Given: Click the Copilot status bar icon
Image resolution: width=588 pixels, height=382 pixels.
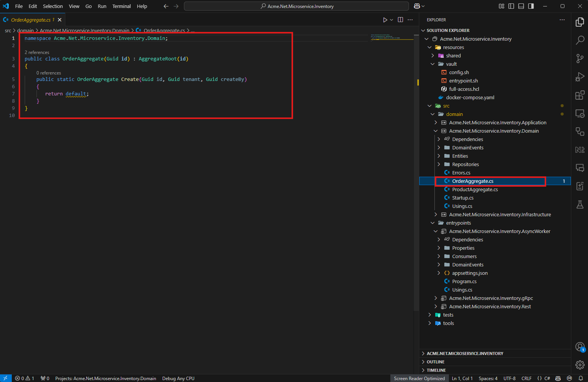Looking at the screenshot, I should pos(558,378).
